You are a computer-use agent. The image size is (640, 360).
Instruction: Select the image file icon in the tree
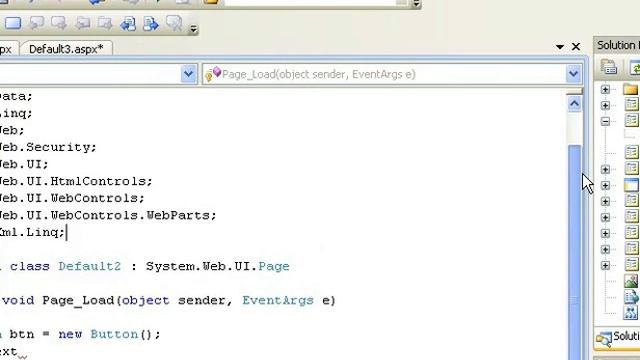631,281
